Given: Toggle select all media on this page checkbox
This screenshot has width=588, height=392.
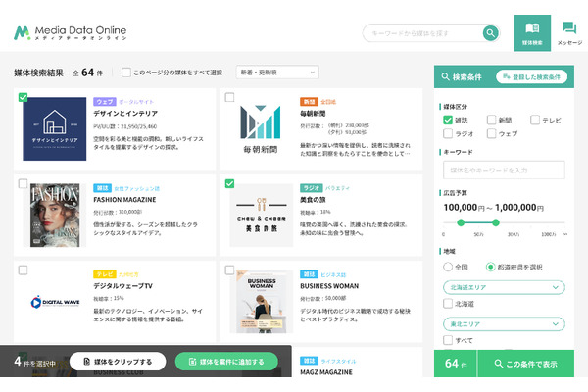Looking at the screenshot, I should pos(126,73).
